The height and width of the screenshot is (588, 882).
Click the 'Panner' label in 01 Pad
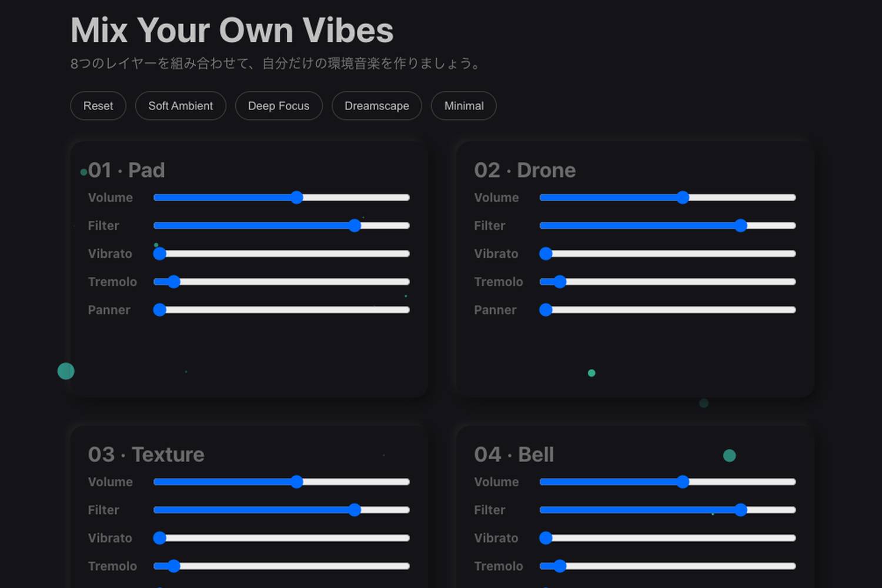109,310
